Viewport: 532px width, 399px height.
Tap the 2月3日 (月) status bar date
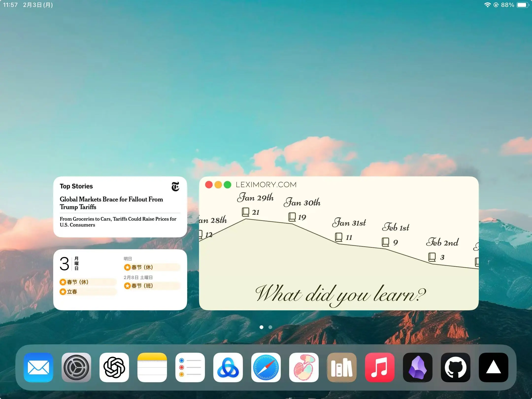pyautogui.click(x=38, y=5)
